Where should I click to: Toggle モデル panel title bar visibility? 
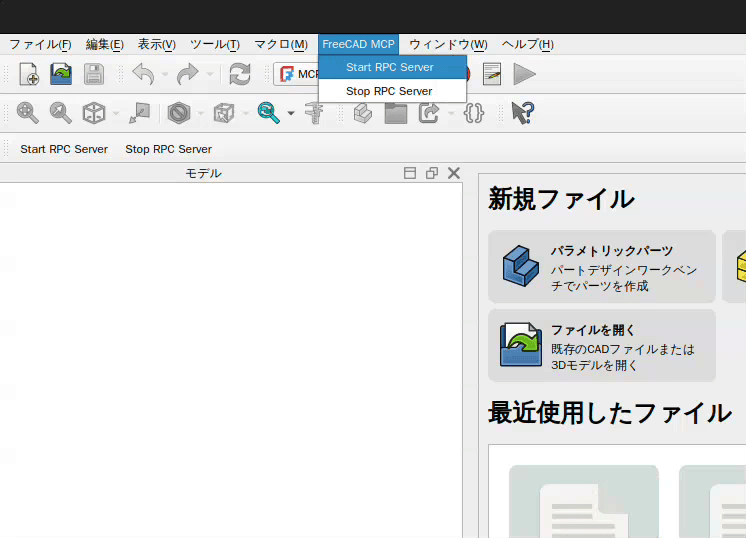tap(410, 173)
